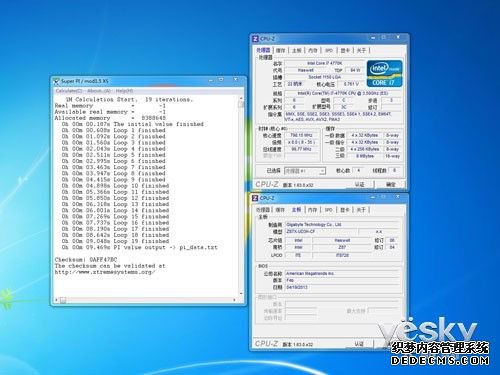The image size is (500, 375).
Task: Click the Super PI vertical scrollbar thumb
Action: (x=241, y=104)
